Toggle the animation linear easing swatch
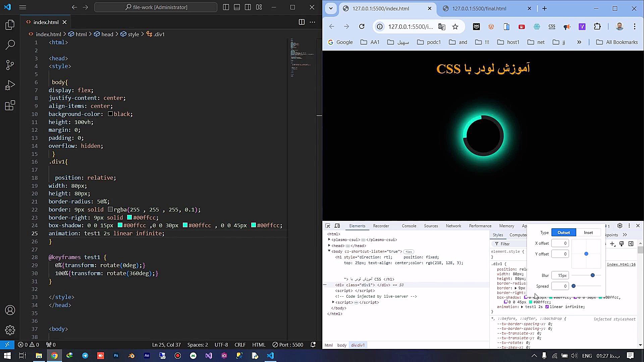The height and width of the screenshot is (362, 644). 547,307
